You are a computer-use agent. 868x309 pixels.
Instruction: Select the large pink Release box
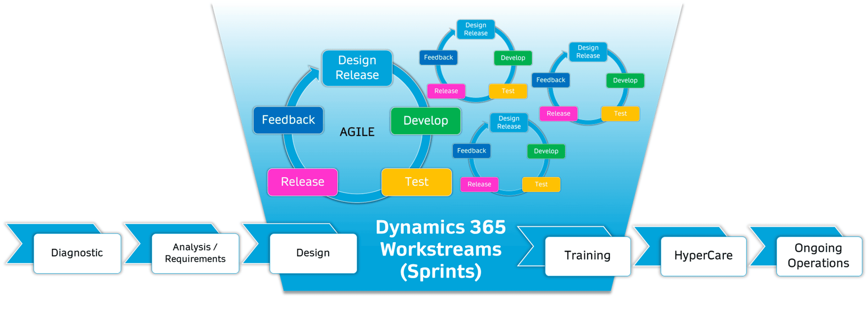click(303, 182)
